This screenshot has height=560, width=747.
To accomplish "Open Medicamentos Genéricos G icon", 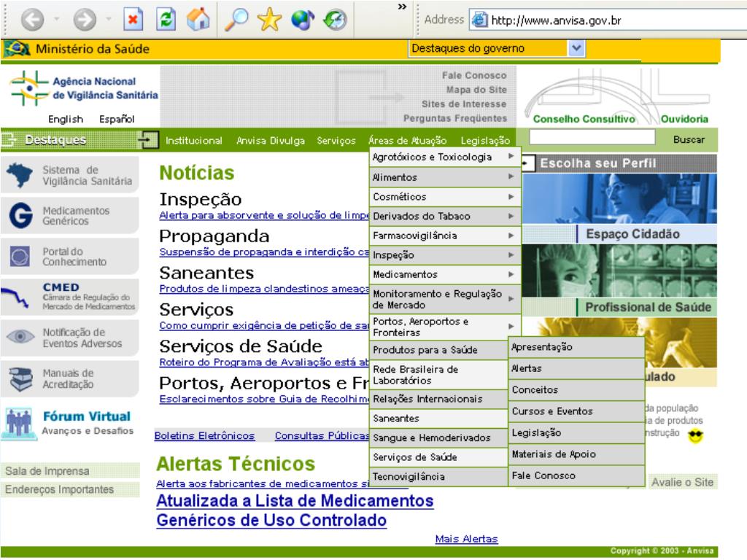I will click(20, 215).
